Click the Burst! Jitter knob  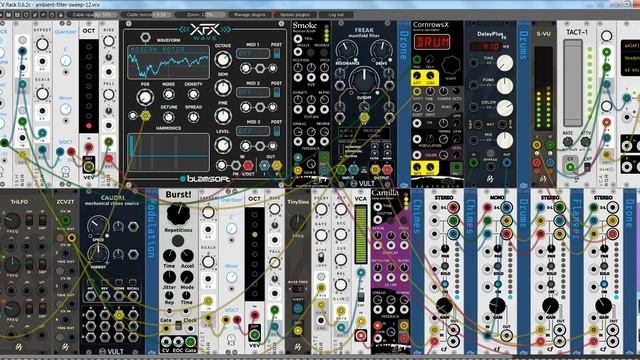click(169, 277)
